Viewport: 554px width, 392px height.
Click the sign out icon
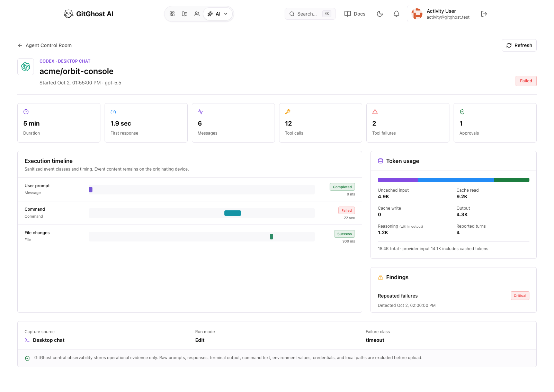point(484,14)
